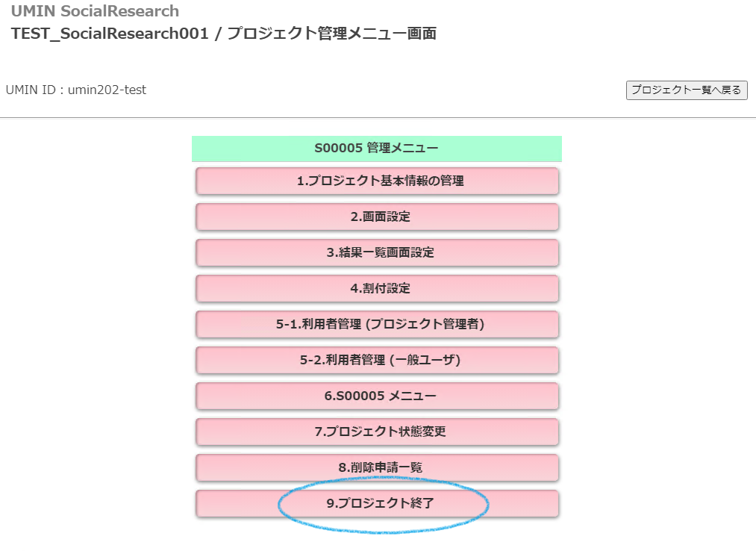Click the プロジェクト管理メニュー画面 page title
Screen dimensions: 756x551
point(331,34)
